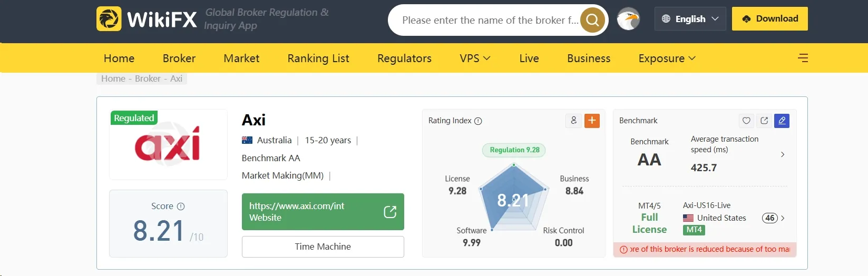The width and height of the screenshot is (868, 276).
Task: Click the Australia flag icon
Action: coord(247,140)
